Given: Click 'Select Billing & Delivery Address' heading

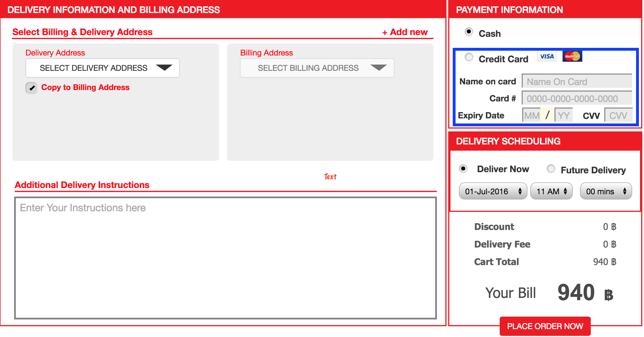Looking at the screenshot, I should tap(82, 32).
